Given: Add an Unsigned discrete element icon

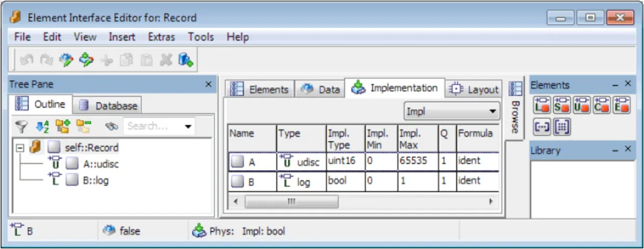Looking at the screenshot, I should coord(582,104).
